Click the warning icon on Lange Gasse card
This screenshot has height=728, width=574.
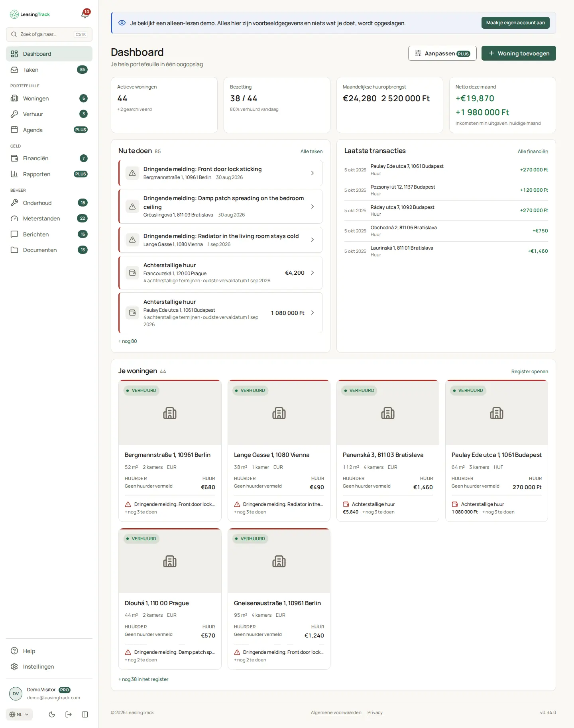pos(237,504)
